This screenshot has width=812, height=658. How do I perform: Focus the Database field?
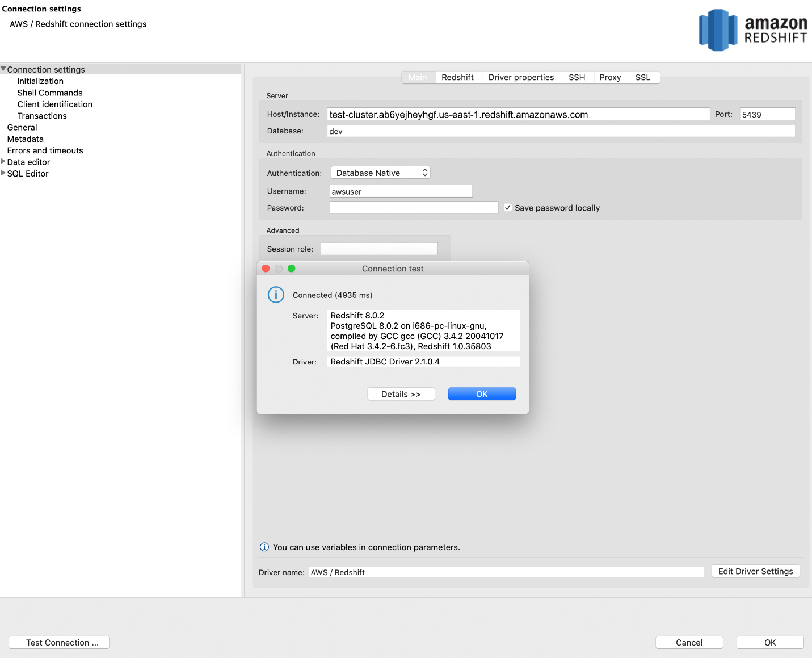pyautogui.click(x=561, y=131)
